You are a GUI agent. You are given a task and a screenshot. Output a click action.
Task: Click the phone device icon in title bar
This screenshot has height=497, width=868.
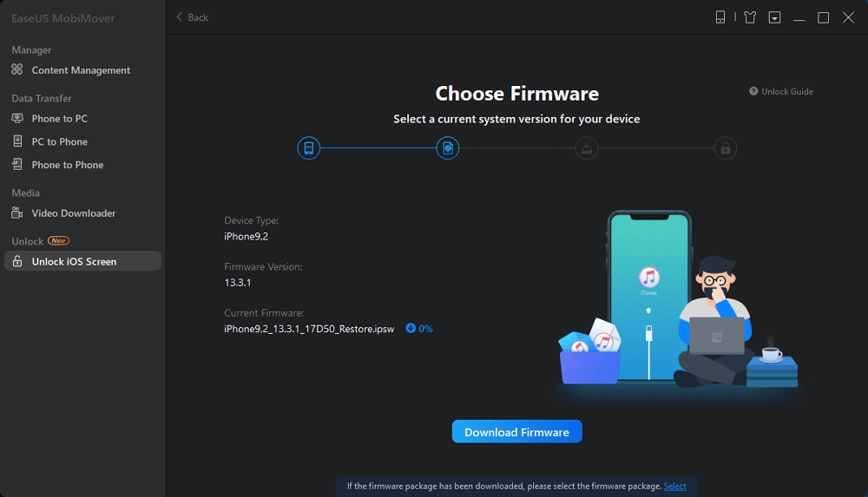(720, 17)
